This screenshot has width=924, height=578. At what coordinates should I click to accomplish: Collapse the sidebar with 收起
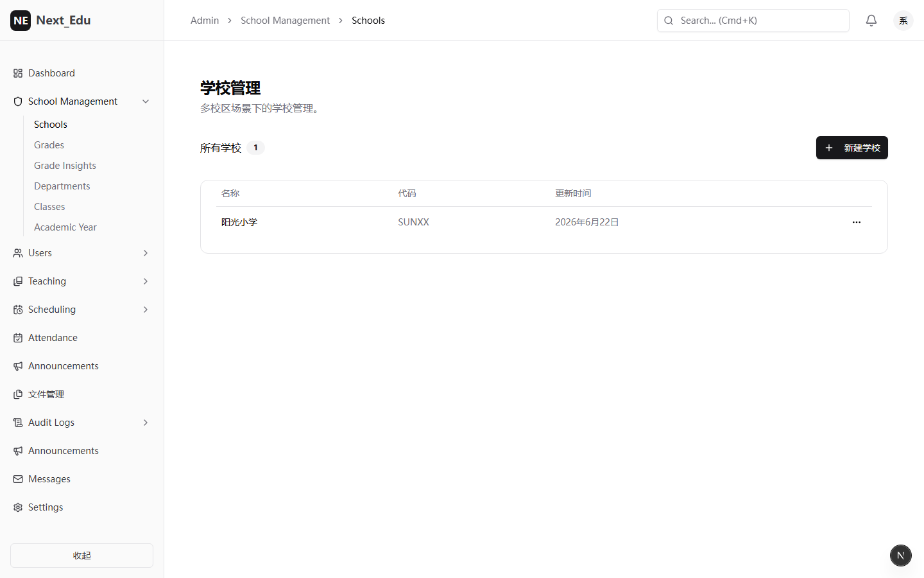click(82, 556)
